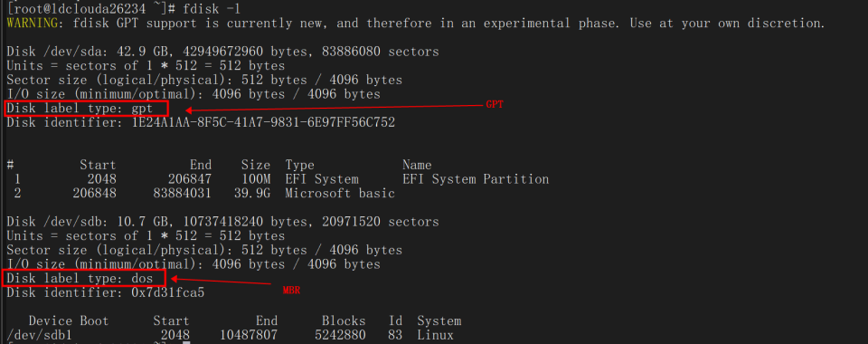Click the sda disk identifier GUID

click(x=263, y=122)
